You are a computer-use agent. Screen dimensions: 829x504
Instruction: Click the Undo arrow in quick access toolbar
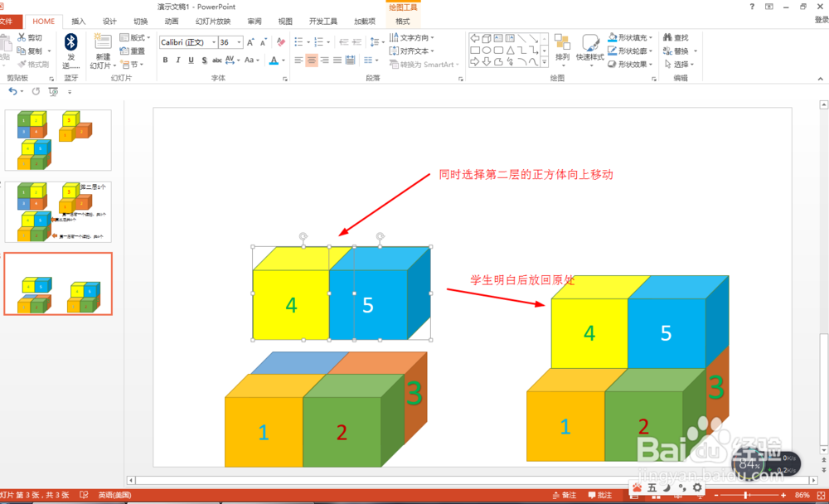[x=12, y=91]
